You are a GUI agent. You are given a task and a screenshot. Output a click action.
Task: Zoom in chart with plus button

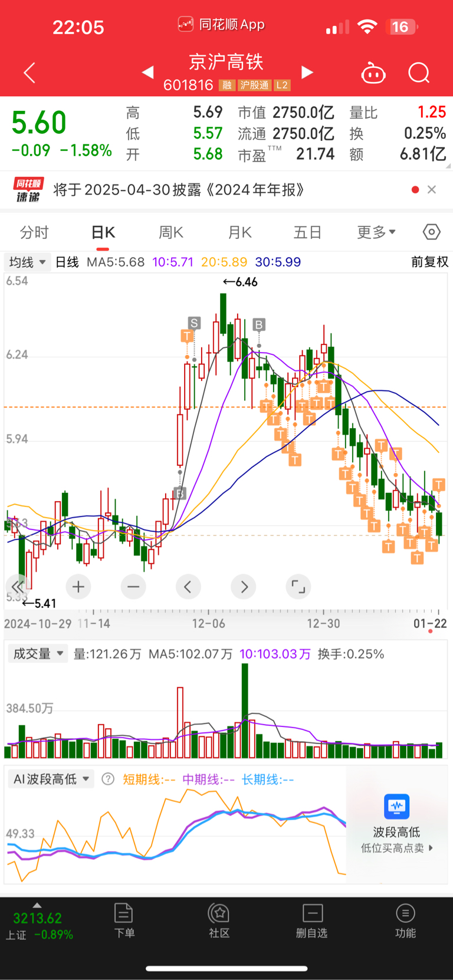pos(78,587)
